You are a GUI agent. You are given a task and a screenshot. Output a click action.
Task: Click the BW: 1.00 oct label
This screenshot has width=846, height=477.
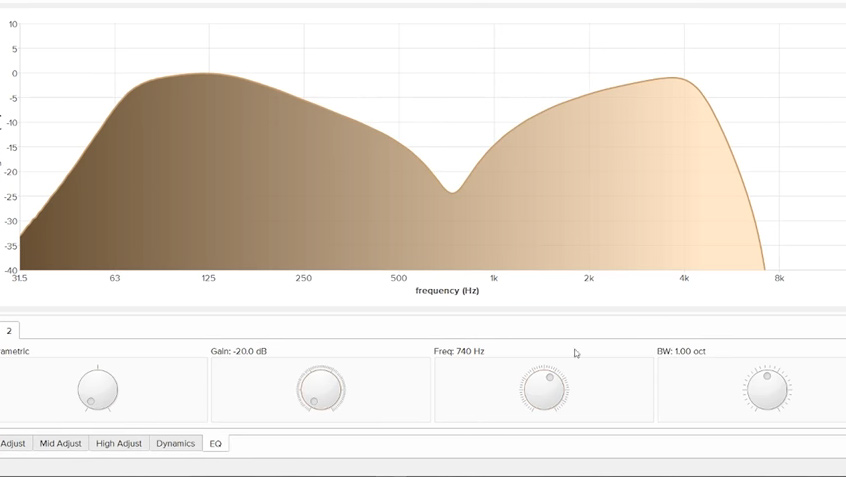pos(681,351)
